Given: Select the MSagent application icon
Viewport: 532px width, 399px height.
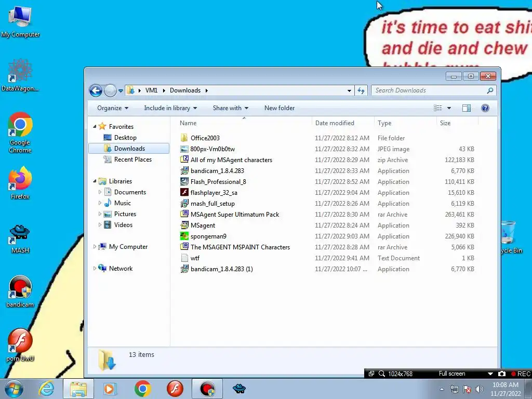Looking at the screenshot, I should click(x=184, y=225).
